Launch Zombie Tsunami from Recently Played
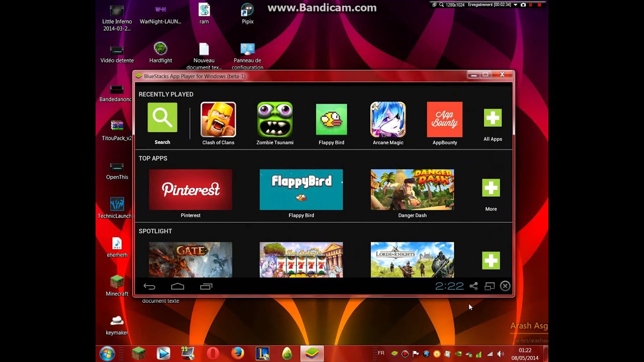Image resolution: width=644 pixels, height=362 pixels. pos(275,120)
